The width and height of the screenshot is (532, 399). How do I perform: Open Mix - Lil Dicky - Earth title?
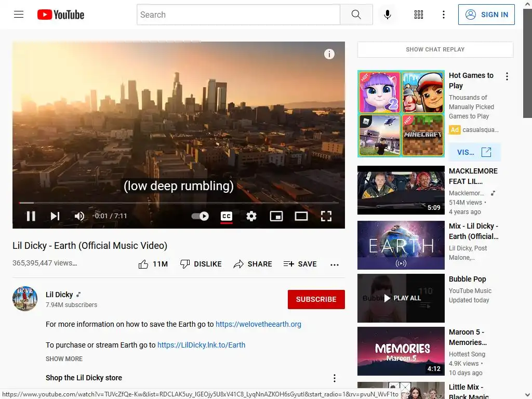(x=474, y=231)
